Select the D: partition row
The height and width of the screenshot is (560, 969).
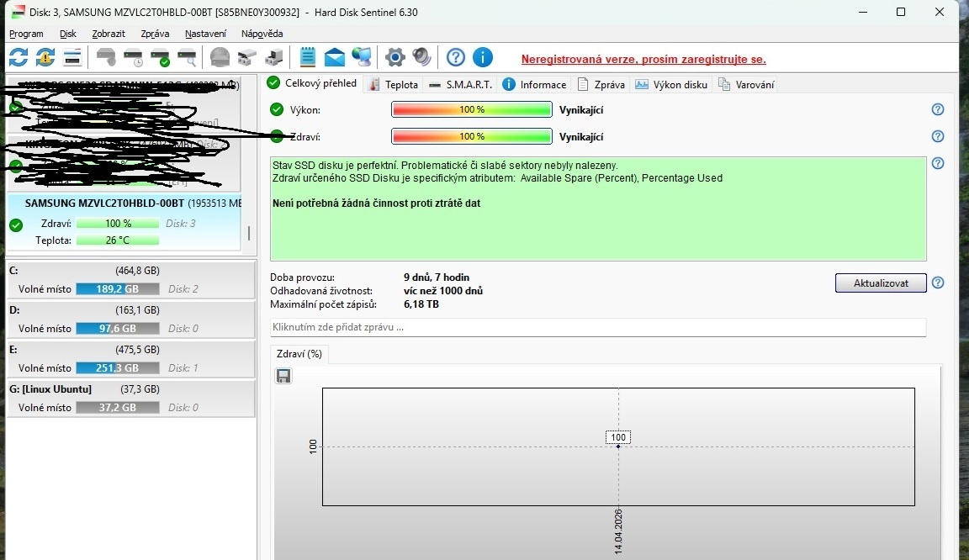(x=131, y=319)
